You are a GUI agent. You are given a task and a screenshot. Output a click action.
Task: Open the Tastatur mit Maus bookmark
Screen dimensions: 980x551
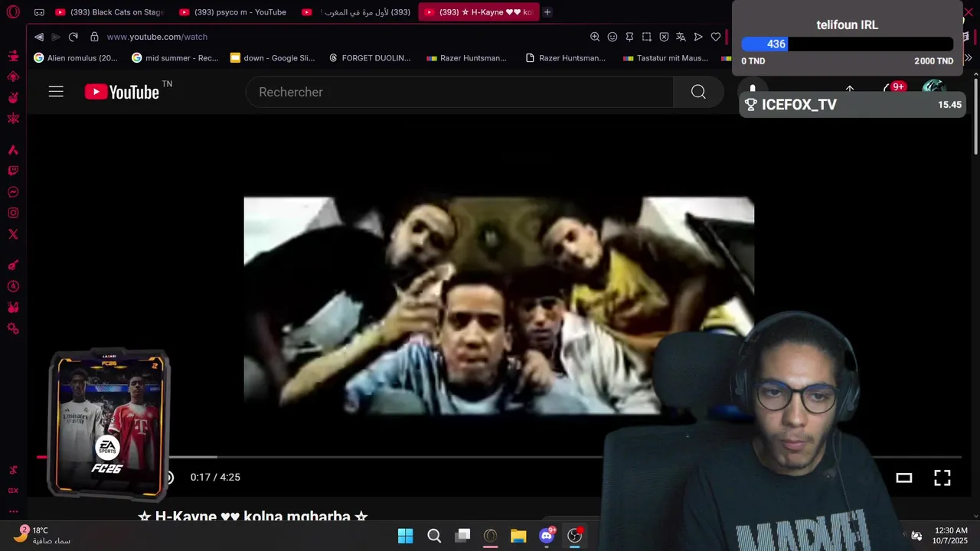point(666,58)
